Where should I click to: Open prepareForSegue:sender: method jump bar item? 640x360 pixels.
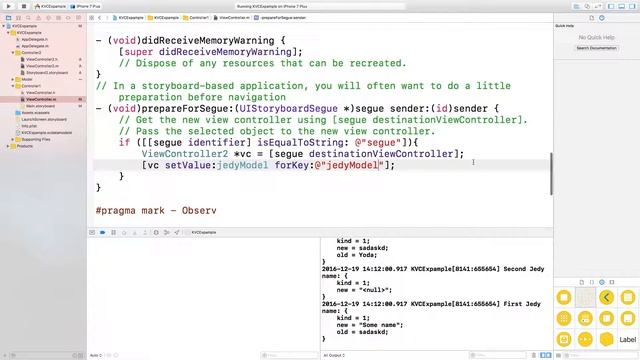(x=280, y=18)
